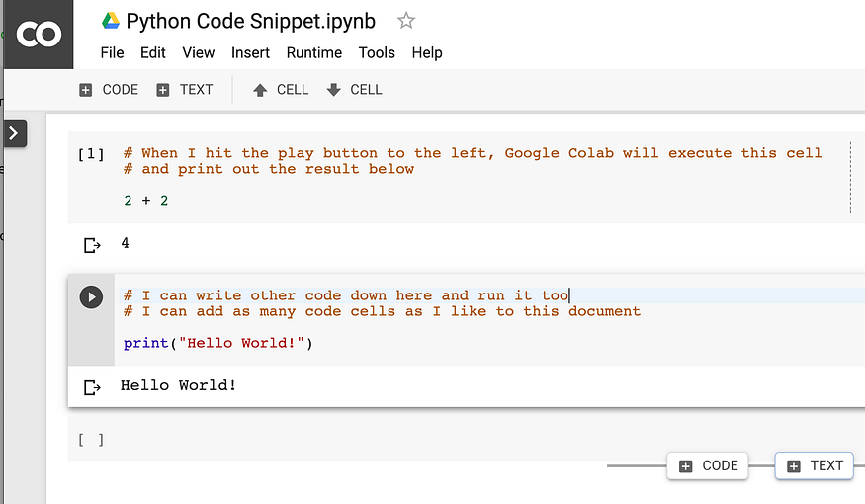Insert a code cell using the bottom CODE button
The image size is (865, 504).
(708, 465)
